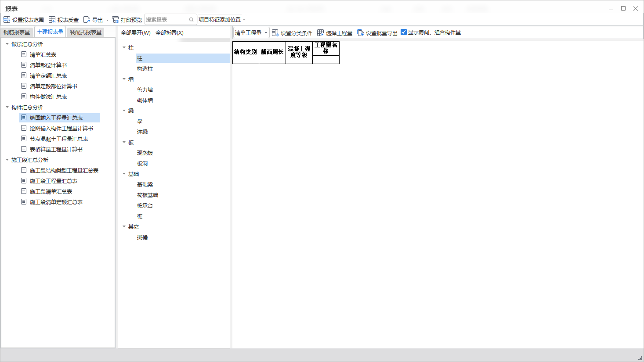Click the document icon beside 施工段结构类型工程量汇总表
The image size is (644, 362).
click(24, 170)
